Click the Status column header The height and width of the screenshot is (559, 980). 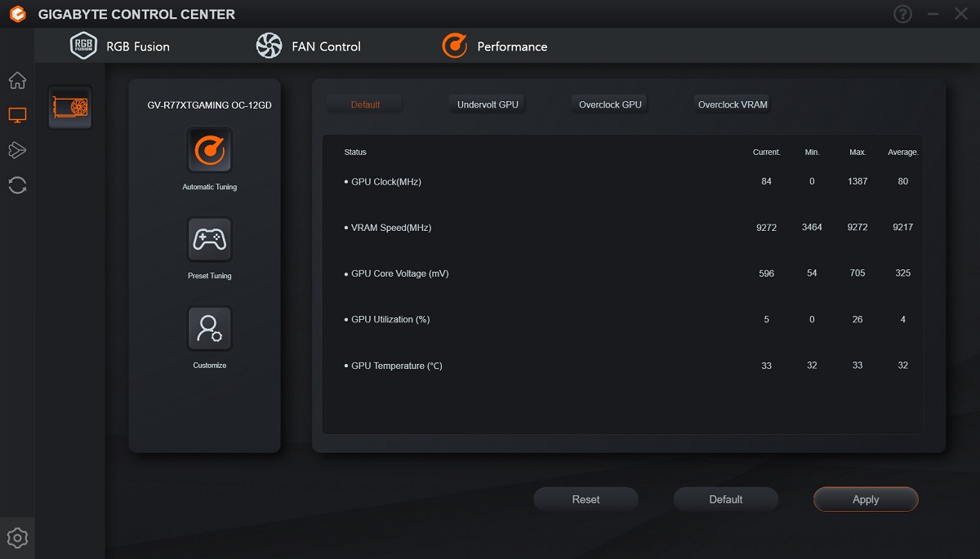point(355,153)
